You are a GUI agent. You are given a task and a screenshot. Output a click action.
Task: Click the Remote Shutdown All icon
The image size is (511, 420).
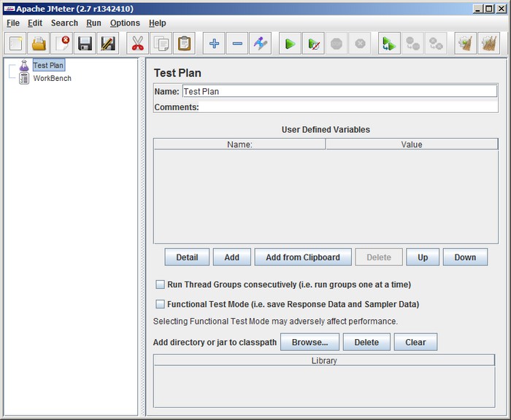436,43
